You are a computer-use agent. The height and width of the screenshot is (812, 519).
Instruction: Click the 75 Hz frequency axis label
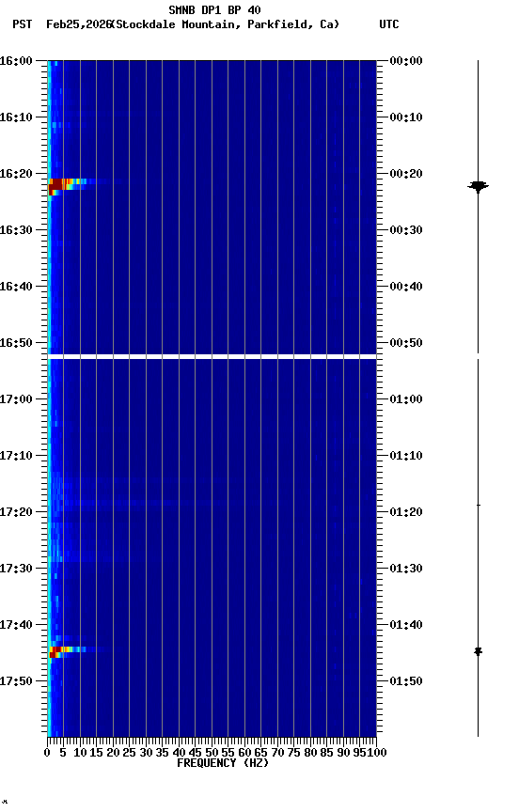click(x=293, y=753)
